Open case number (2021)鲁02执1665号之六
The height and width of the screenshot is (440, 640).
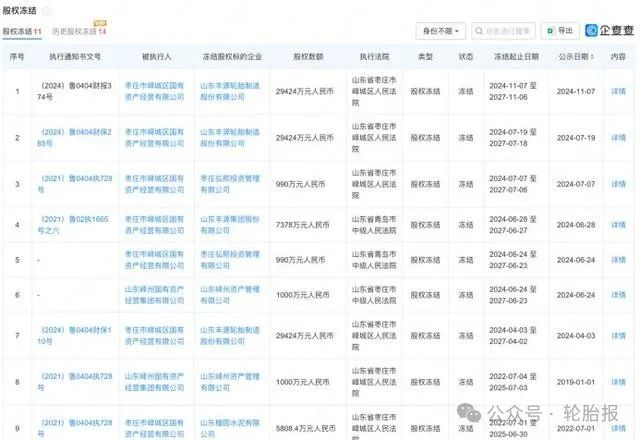pyautogui.click(x=73, y=225)
